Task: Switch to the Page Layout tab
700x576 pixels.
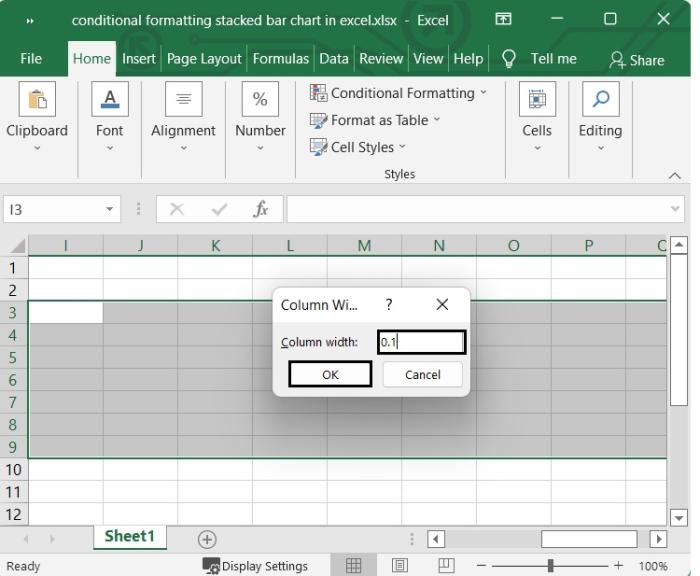Action: 204,58
